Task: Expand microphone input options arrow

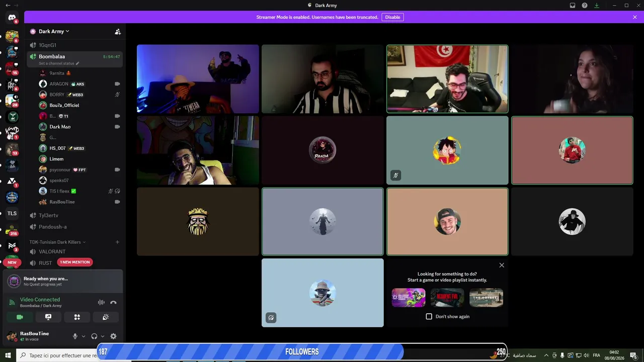Action: 84,336
